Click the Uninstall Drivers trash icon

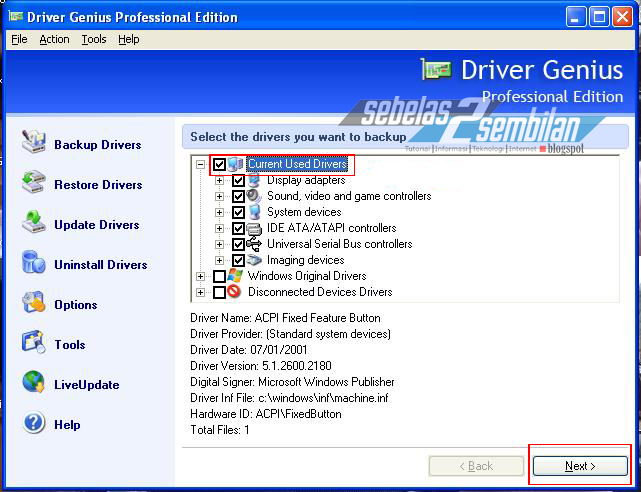pyautogui.click(x=34, y=262)
